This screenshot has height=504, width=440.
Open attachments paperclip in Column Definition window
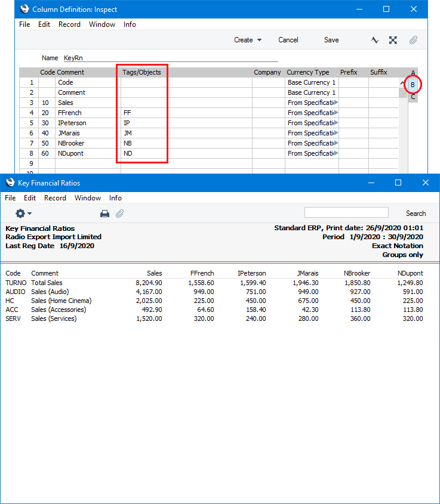tap(413, 40)
